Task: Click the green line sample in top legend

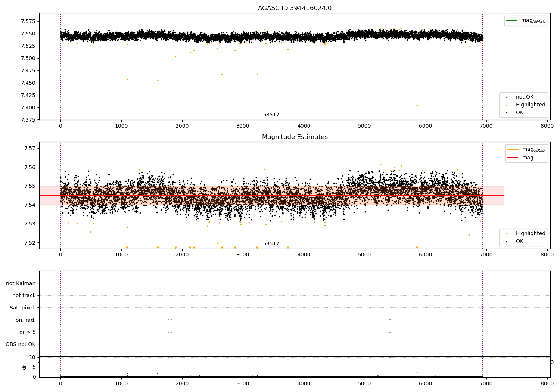Action: coord(512,21)
